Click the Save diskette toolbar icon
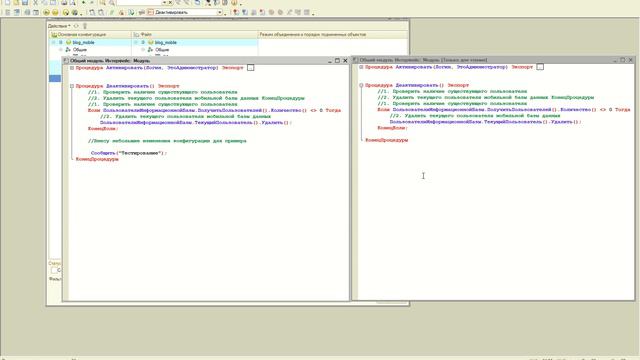This screenshot has width=640, height=360. (x=25, y=2)
